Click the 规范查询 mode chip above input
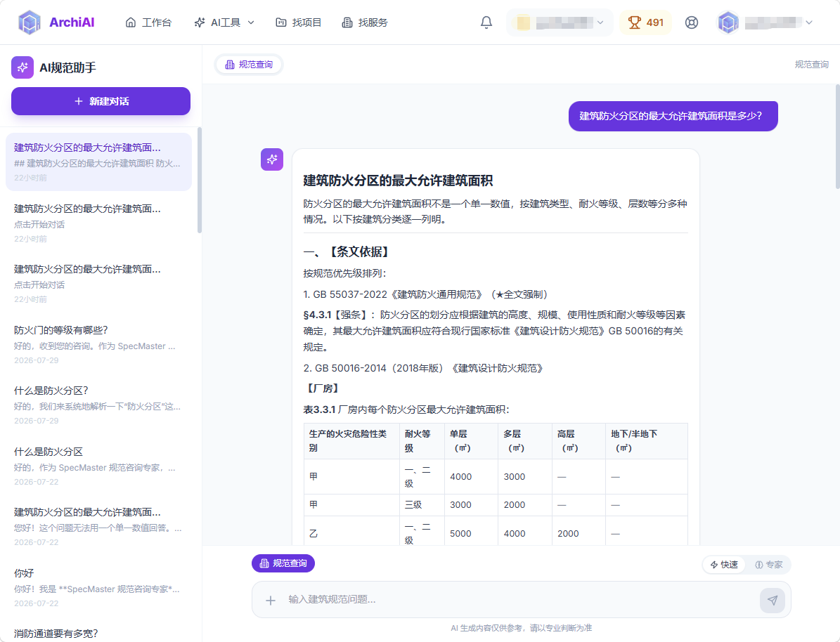 coord(283,563)
